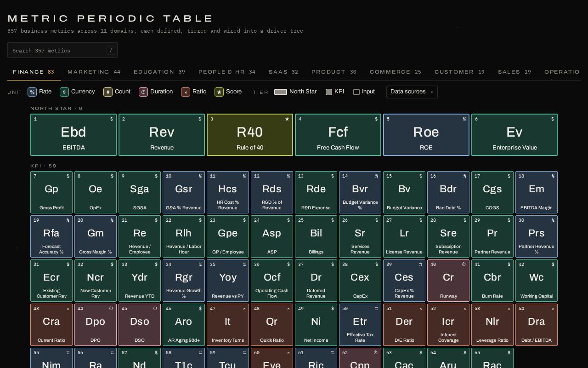The image size is (588, 368).
Task: Open the EBITDA metric tile
Action: (x=73, y=135)
